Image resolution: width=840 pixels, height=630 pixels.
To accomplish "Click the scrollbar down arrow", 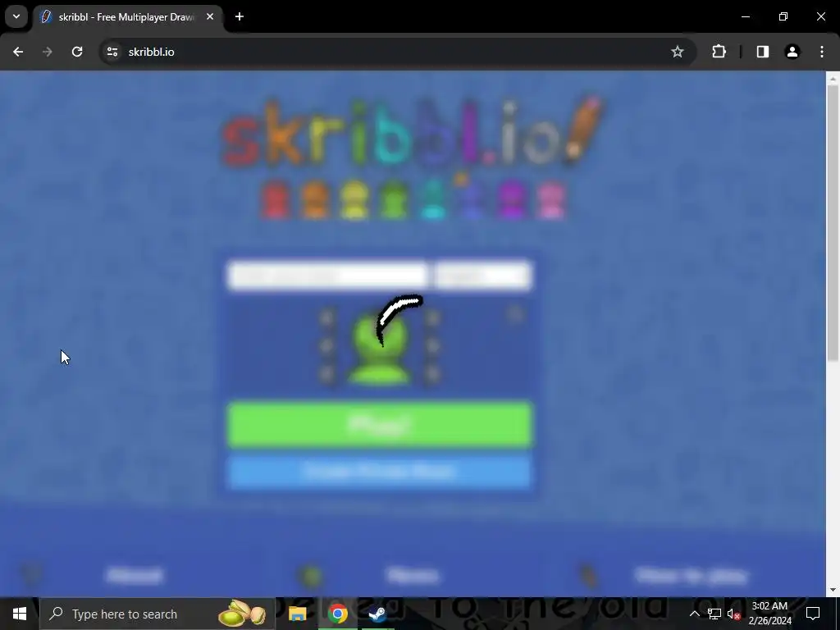I will (x=833, y=590).
